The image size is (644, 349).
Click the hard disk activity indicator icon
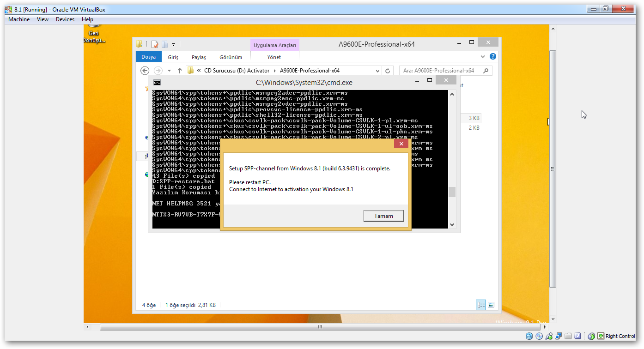[x=529, y=336]
